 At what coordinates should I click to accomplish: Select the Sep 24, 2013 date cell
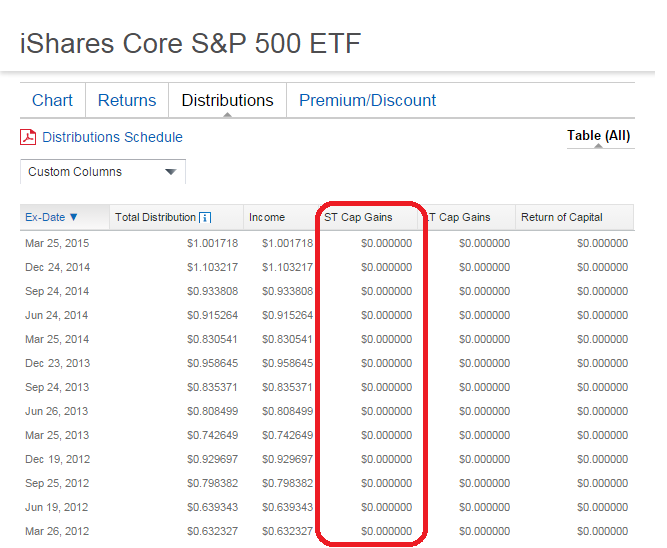click(57, 387)
